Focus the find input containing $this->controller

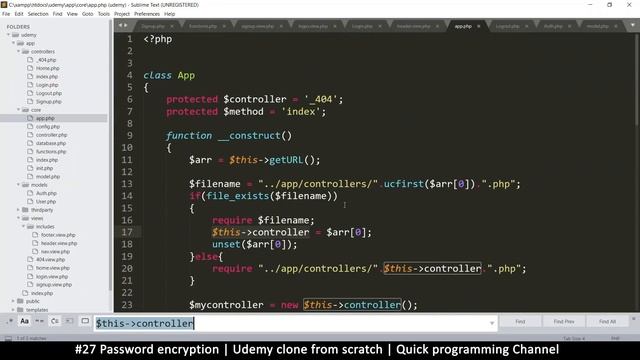tap(296, 323)
